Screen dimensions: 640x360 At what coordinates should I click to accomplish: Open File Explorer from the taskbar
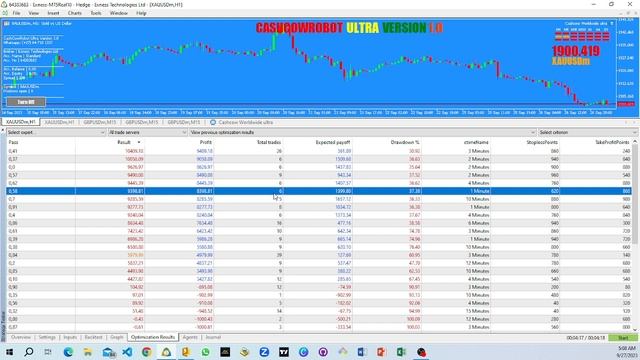coord(88,352)
